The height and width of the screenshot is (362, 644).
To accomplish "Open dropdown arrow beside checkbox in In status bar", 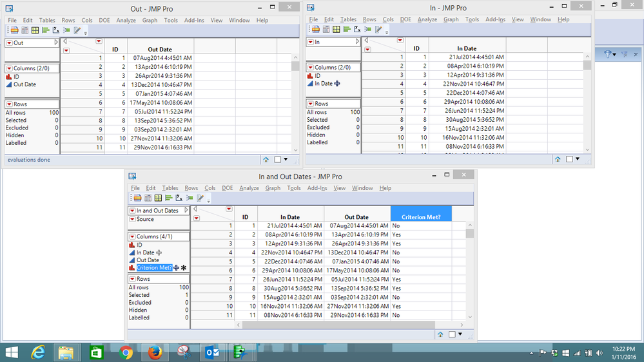I will [578, 159].
